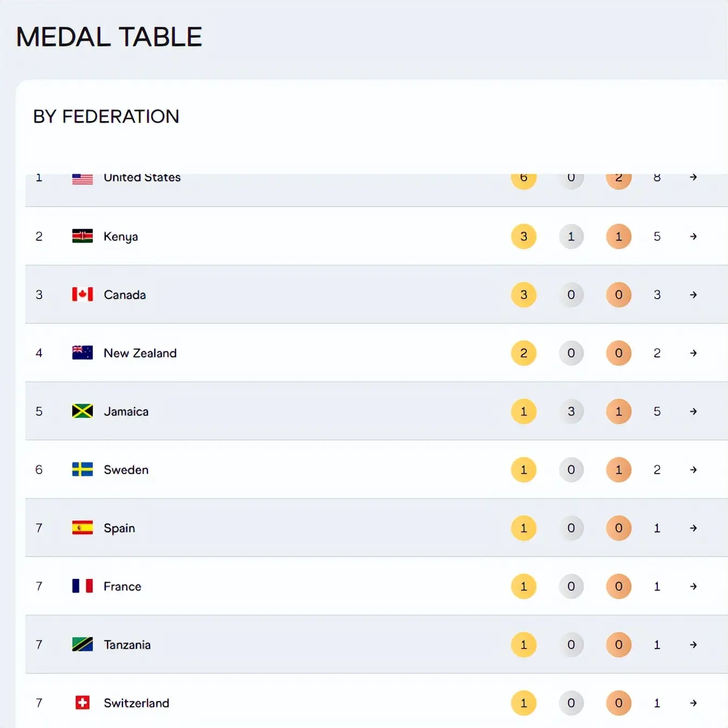Click the Spain flag icon
This screenshot has height=728, width=728.
pos(82,528)
